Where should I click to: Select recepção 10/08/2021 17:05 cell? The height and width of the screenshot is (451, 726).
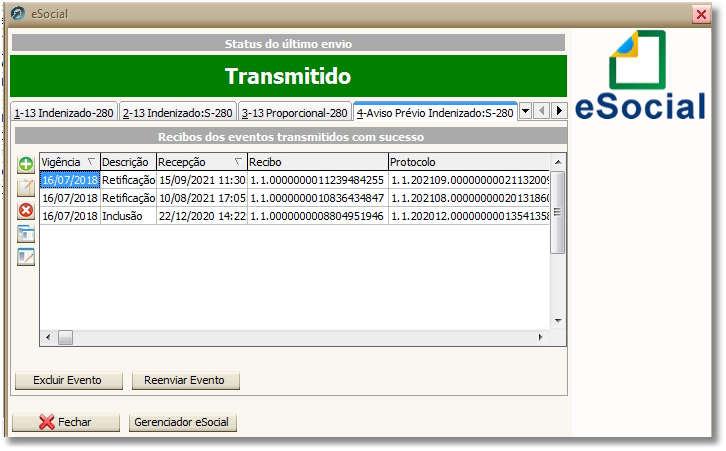(202, 198)
